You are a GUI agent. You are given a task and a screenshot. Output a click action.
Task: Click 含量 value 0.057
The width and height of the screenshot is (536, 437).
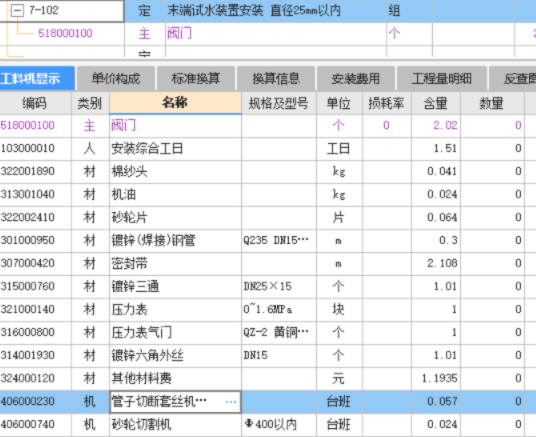click(x=436, y=401)
